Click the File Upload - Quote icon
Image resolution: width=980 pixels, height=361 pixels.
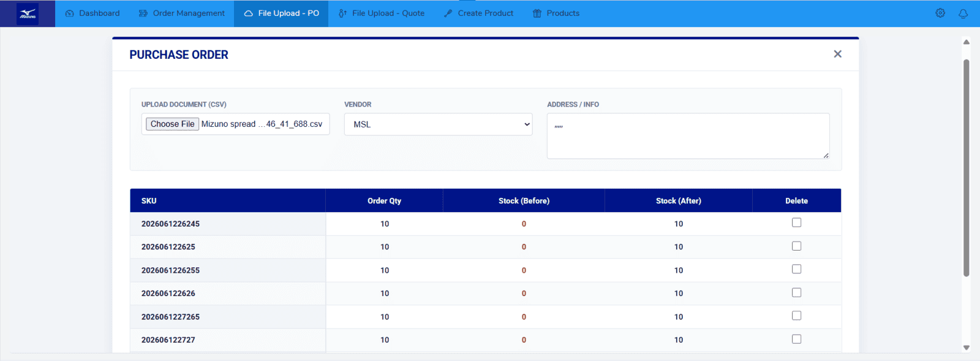(342, 13)
